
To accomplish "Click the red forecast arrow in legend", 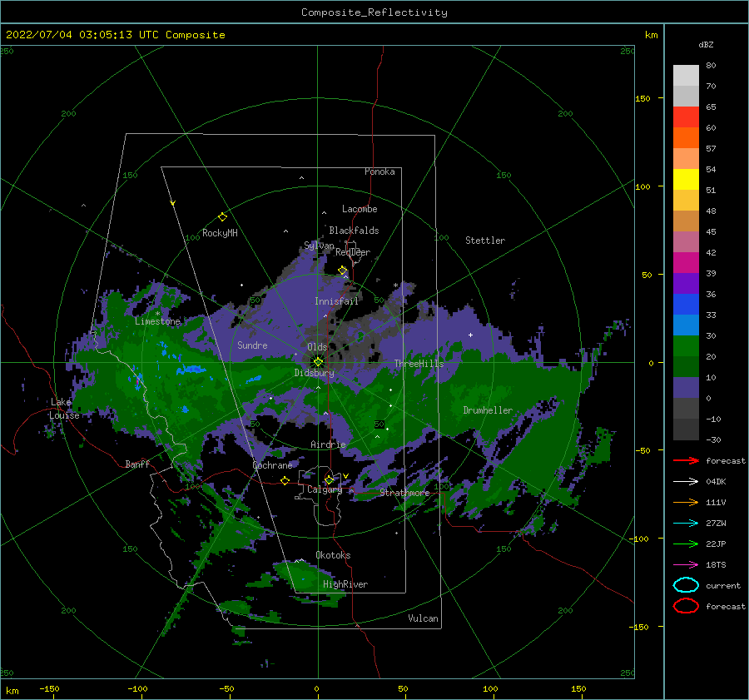I will tap(686, 460).
